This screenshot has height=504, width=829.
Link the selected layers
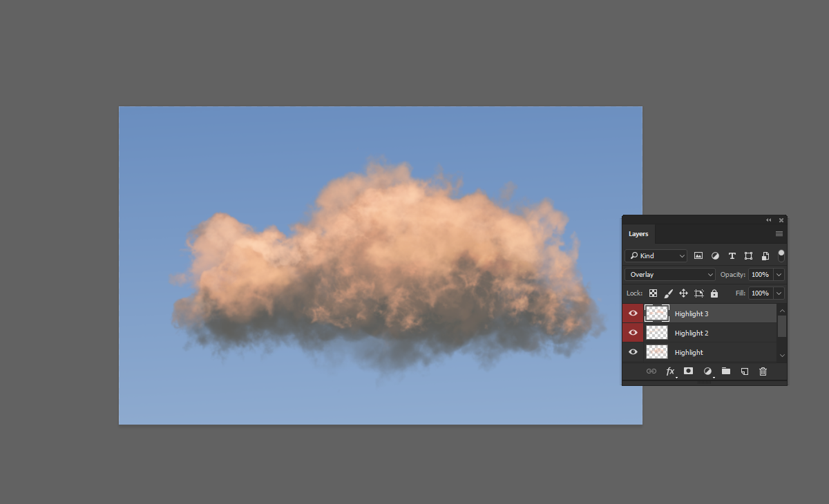(x=651, y=371)
